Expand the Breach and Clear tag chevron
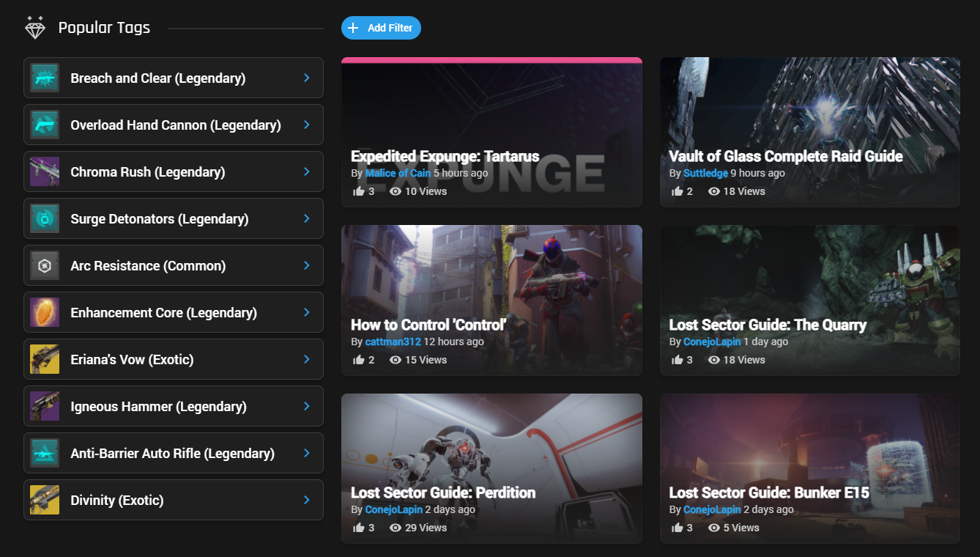 coord(307,78)
